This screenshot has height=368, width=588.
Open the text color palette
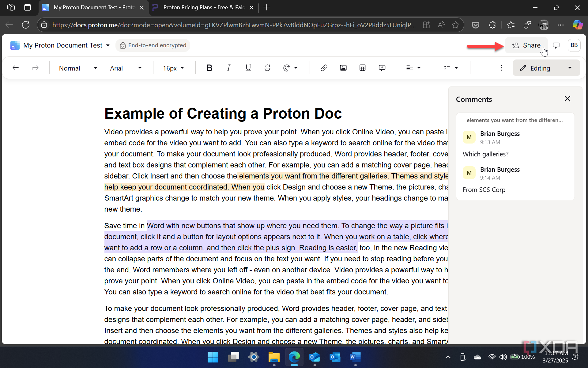coord(290,68)
